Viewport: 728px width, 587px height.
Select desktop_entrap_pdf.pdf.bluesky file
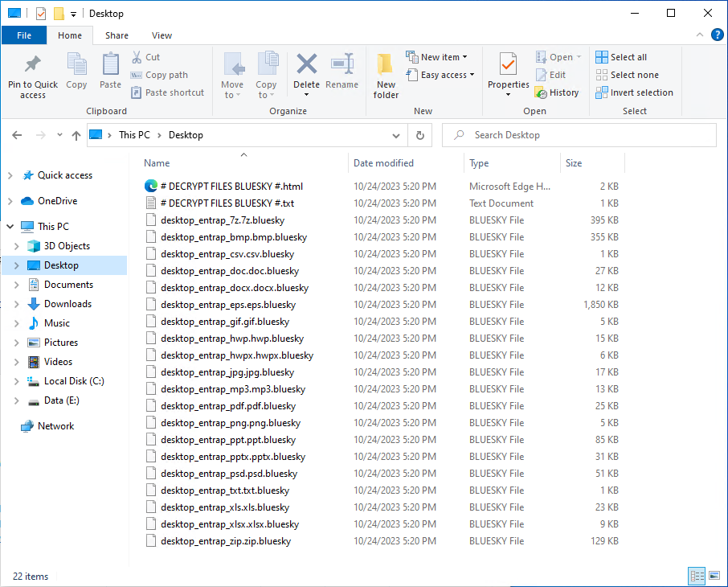click(228, 406)
